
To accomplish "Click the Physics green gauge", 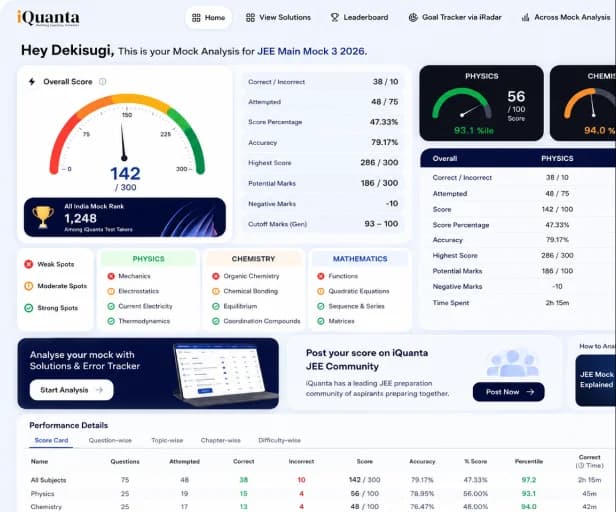I will tap(462, 103).
